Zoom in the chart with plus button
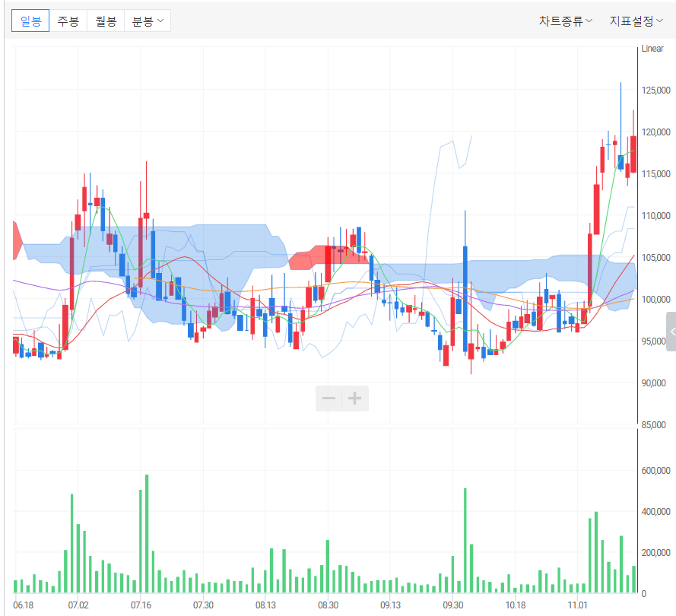This screenshot has width=676, height=616. click(x=355, y=398)
